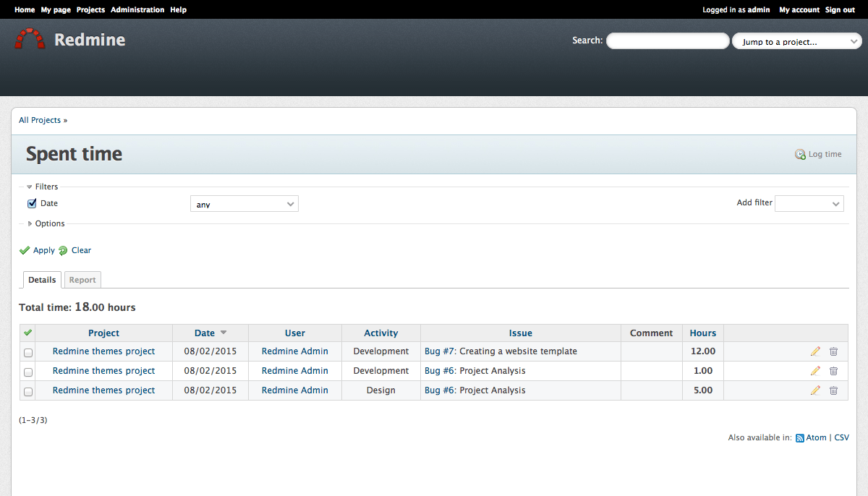This screenshot has width=868, height=496.
Task: Click the My account link
Action: pos(799,10)
